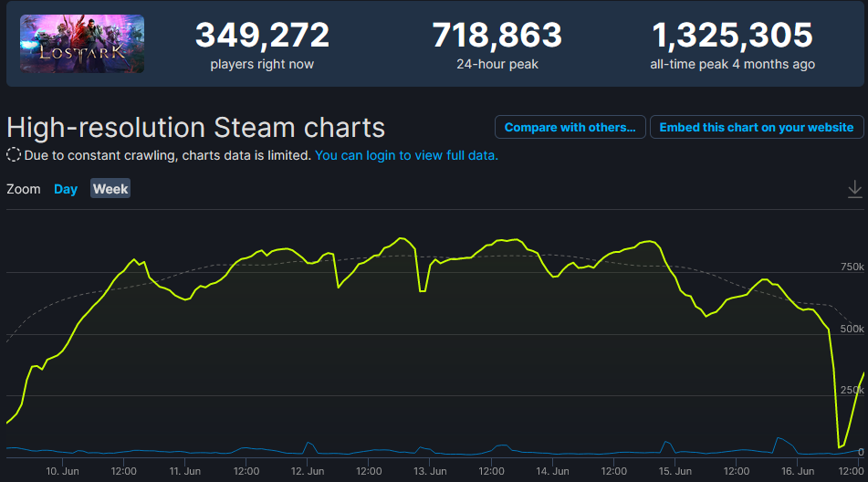Click the 349,272 players right now figure

click(x=262, y=36)
